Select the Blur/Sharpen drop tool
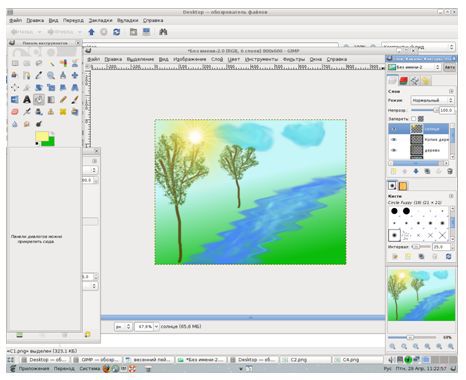The width and height of the screenshot is (466, 380). (x=15, y=124)
